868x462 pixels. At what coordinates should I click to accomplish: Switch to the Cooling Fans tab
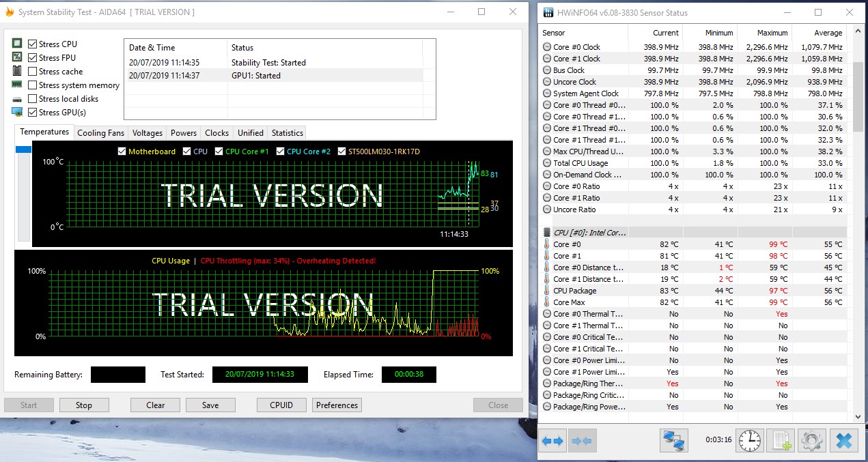click(x=100, y=133)
